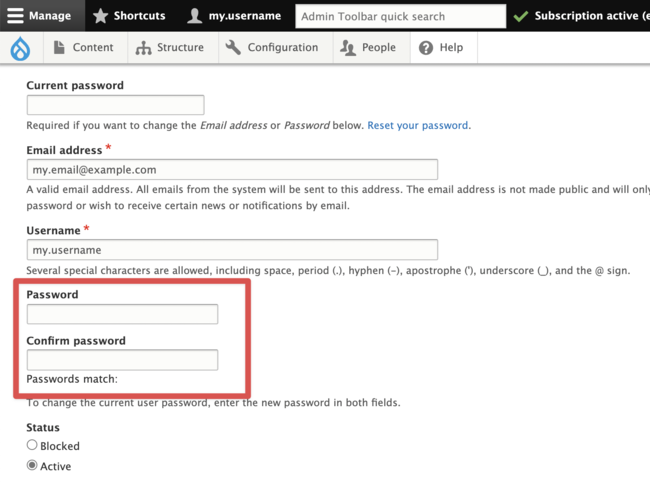Click into the Confirm password field

click(122, 360)
